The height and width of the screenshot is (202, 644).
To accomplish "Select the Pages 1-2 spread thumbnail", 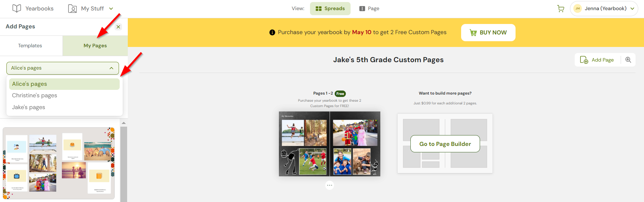I will pos(329,144).
